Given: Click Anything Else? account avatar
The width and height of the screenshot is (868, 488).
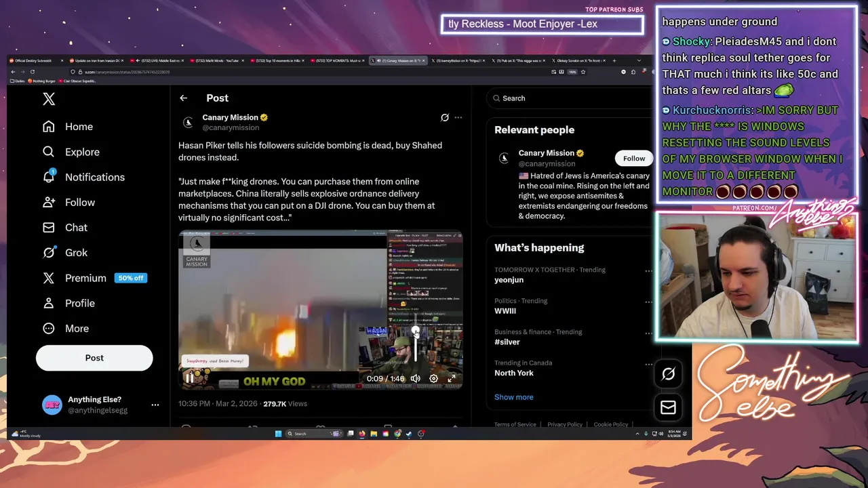Looking at the screenshot, I should [x=52, y=405].
